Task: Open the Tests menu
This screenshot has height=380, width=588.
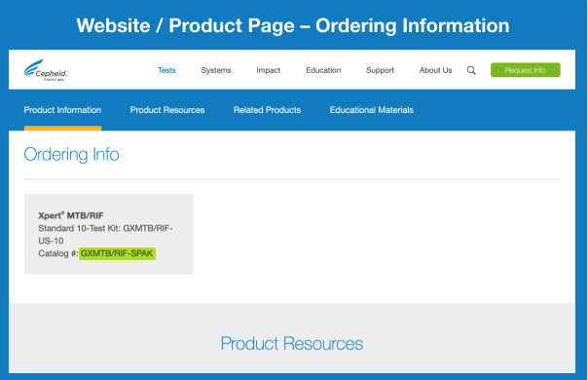Action: [x=166, y=70]
